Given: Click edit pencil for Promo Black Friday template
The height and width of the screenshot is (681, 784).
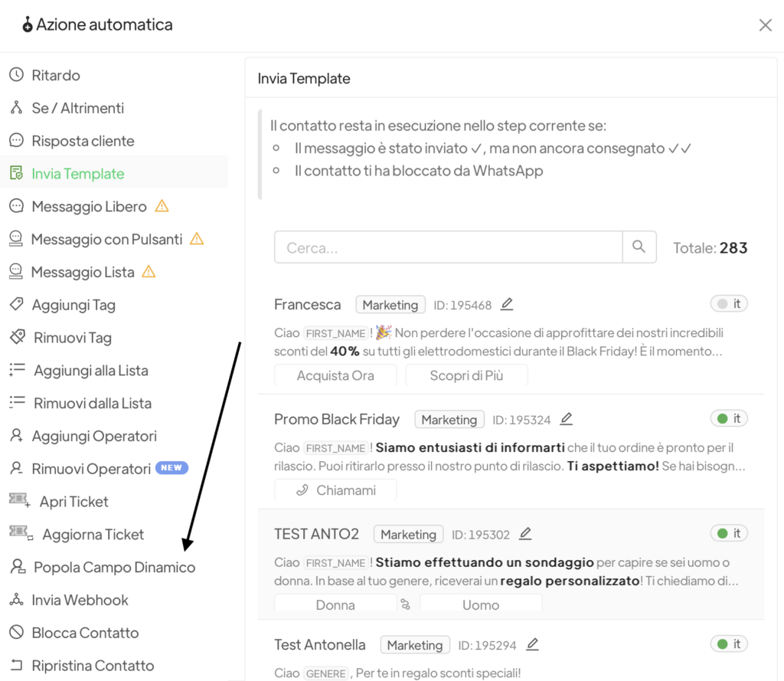Looking at the screenshot, I should pyautogui.click(x=566, y=419).
